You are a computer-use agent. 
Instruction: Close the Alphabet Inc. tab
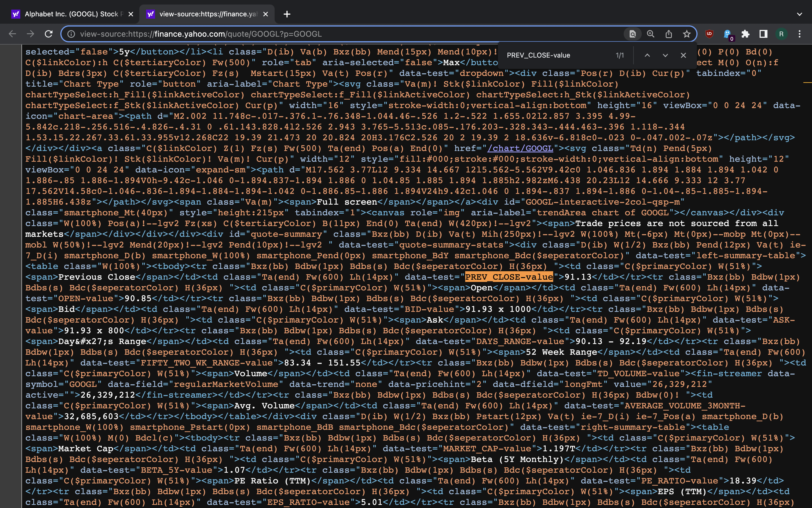[131, 14]
